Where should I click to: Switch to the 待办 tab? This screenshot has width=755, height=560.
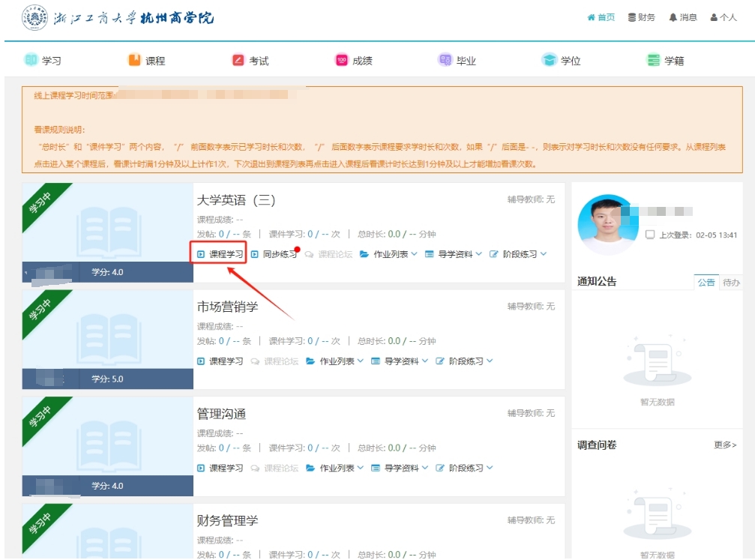(731, 282)
